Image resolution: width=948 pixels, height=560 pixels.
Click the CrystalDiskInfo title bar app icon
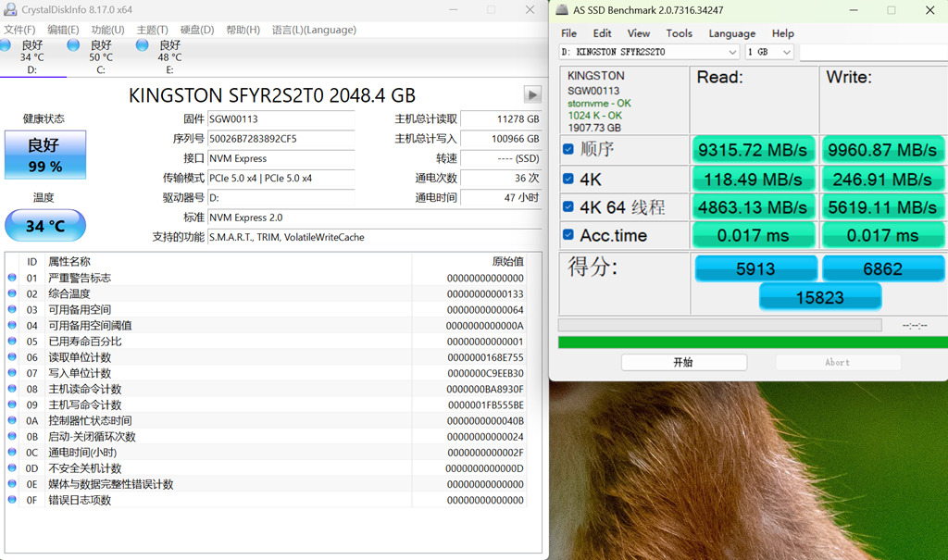point(9,9)
